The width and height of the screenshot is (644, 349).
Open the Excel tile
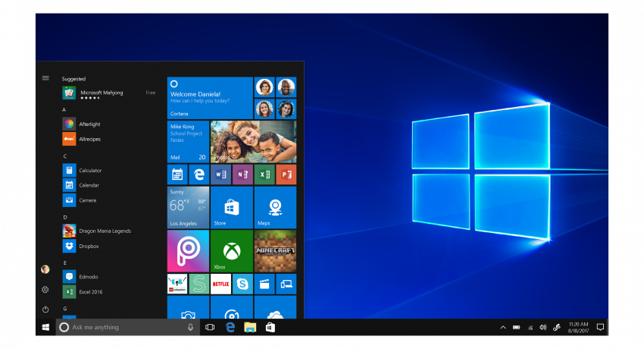coord(264,174)
